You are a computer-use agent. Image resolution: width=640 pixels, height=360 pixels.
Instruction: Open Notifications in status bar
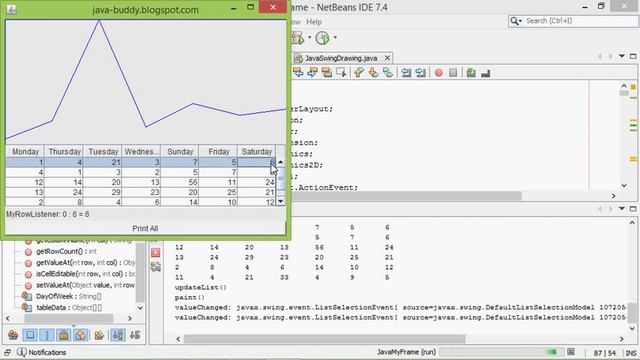point(41,352)
